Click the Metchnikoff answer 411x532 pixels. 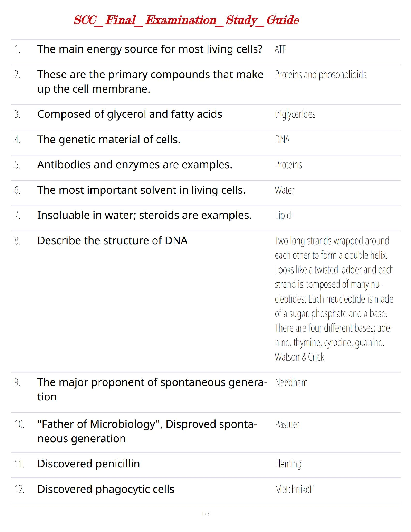point(294,489)
